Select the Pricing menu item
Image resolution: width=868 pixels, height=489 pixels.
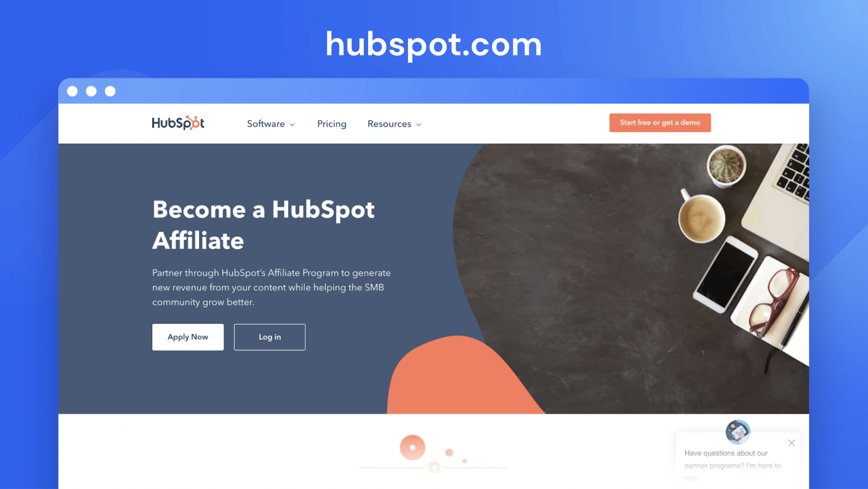click(x=332, y=124)
